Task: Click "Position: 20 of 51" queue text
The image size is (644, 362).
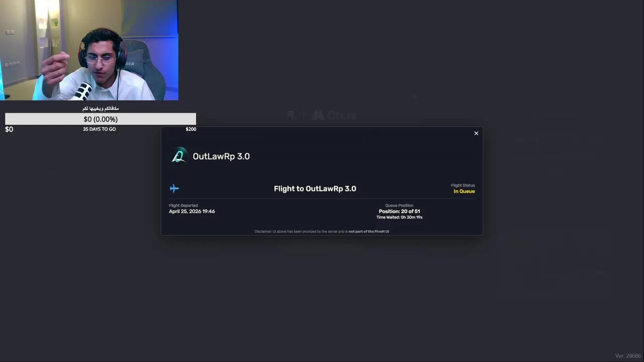Action: [x=399, y=212]
